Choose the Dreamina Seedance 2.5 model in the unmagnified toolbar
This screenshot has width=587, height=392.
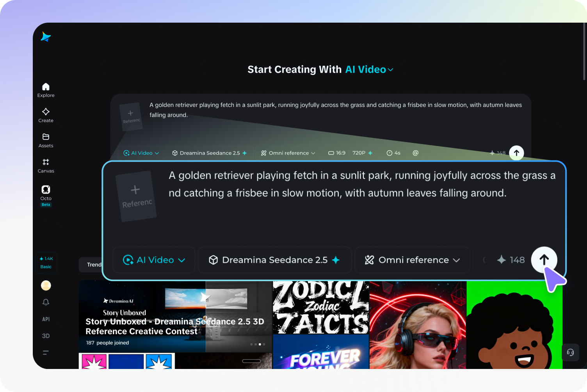[210, 153]
